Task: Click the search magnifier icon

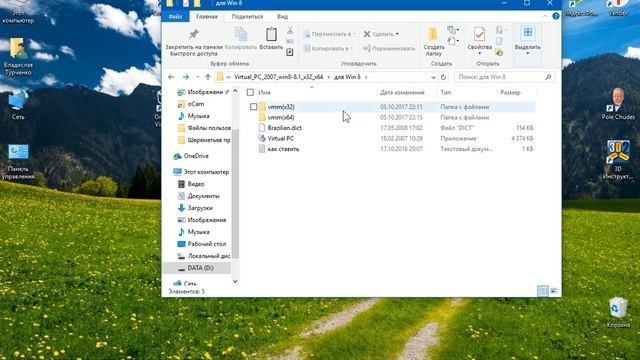Action: click(548, 77)
